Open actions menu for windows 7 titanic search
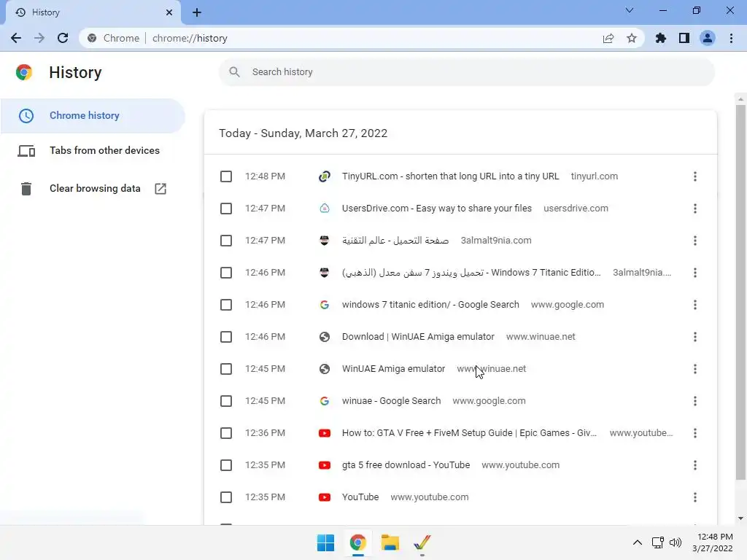Viewport: 747px width, 560px height. [x=695, y=305]
